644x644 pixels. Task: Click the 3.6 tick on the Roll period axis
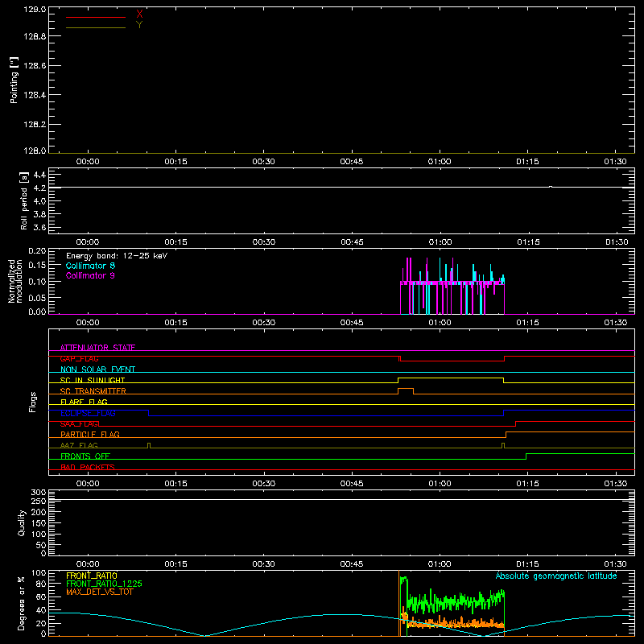pyautogui.click(x=39, y=227)
